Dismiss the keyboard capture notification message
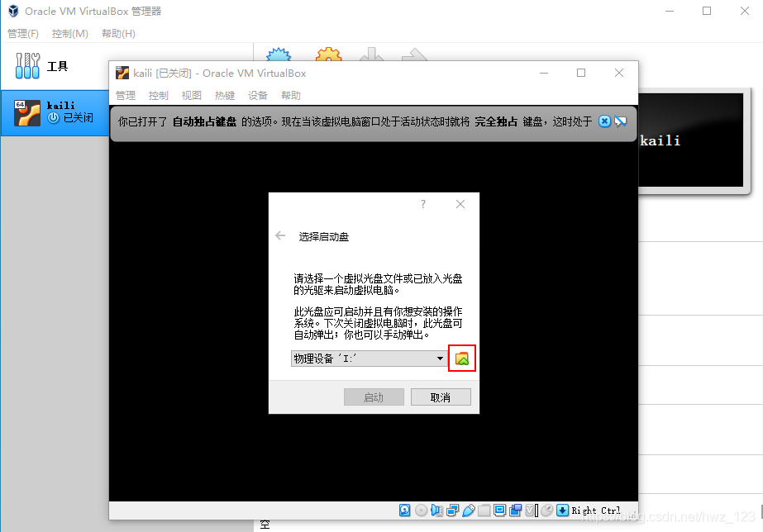The width and height of the screenshot is (763, 532). [605, 121]
